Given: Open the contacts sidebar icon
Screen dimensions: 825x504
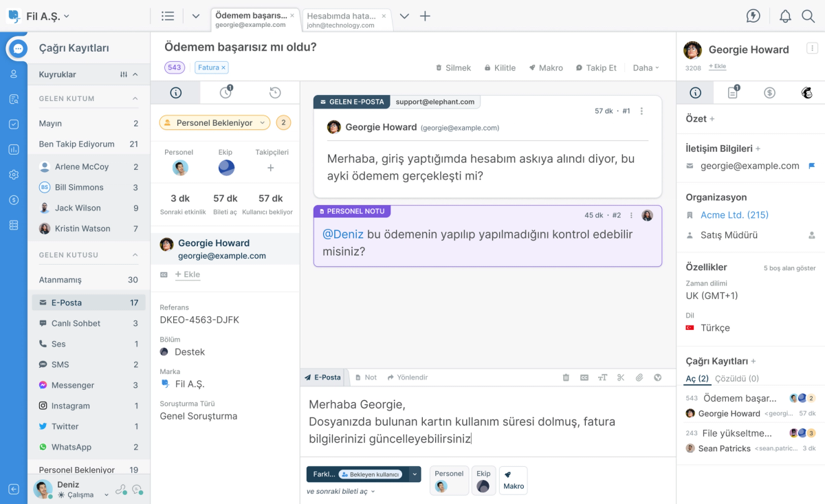Looking at the screenshot, I should click(14, 74).
